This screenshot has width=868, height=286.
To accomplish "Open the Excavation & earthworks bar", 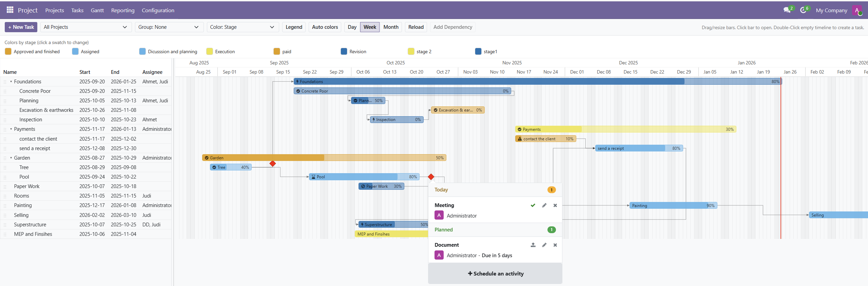I will tap(458, 110).
